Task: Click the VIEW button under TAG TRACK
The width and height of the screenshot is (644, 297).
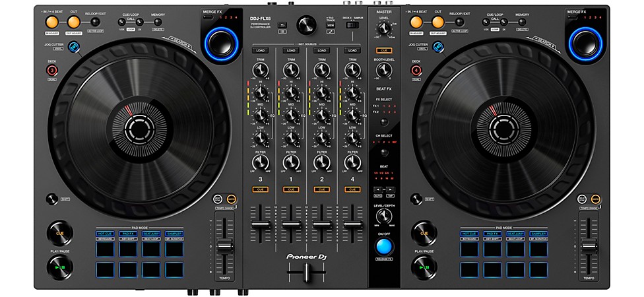Action: [331, 25]
